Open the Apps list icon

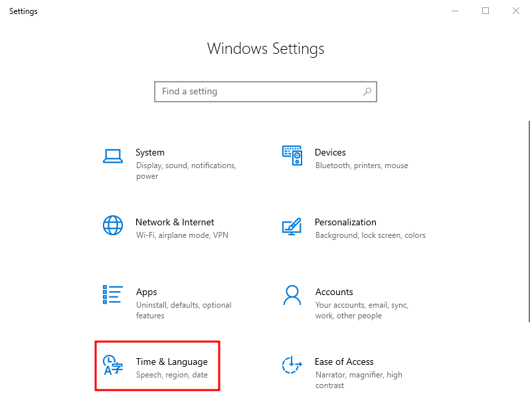pos(112,294)
